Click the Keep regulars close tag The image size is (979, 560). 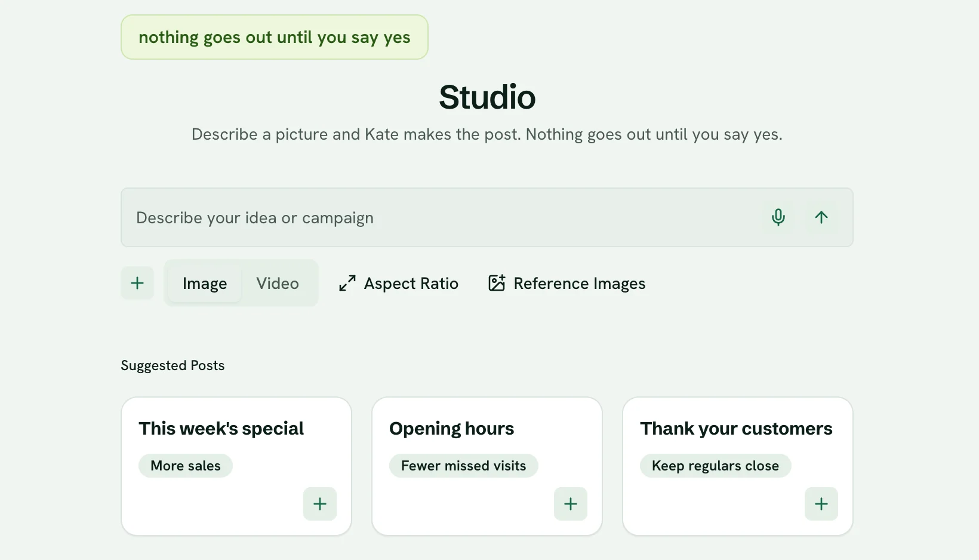(x=716, y=466)
